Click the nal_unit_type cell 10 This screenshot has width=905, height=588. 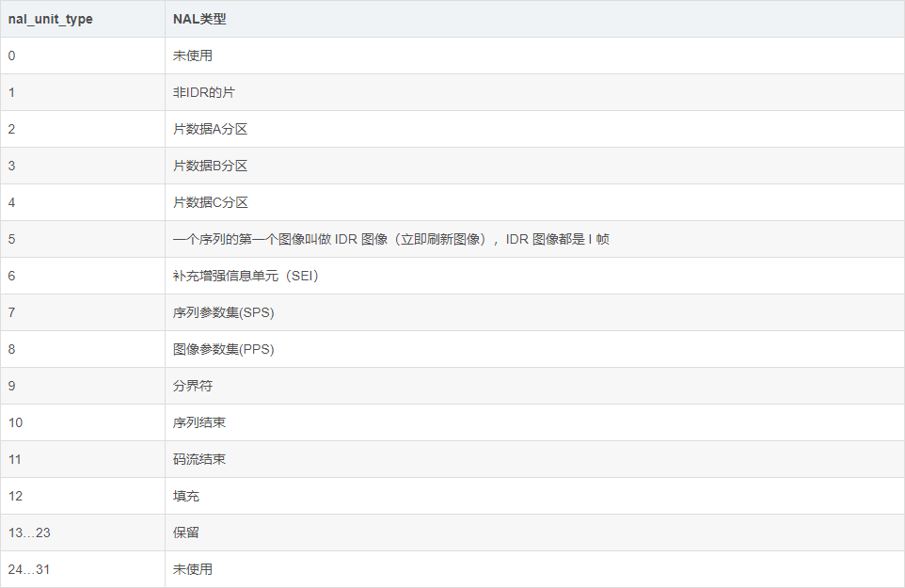pos(83,422)
